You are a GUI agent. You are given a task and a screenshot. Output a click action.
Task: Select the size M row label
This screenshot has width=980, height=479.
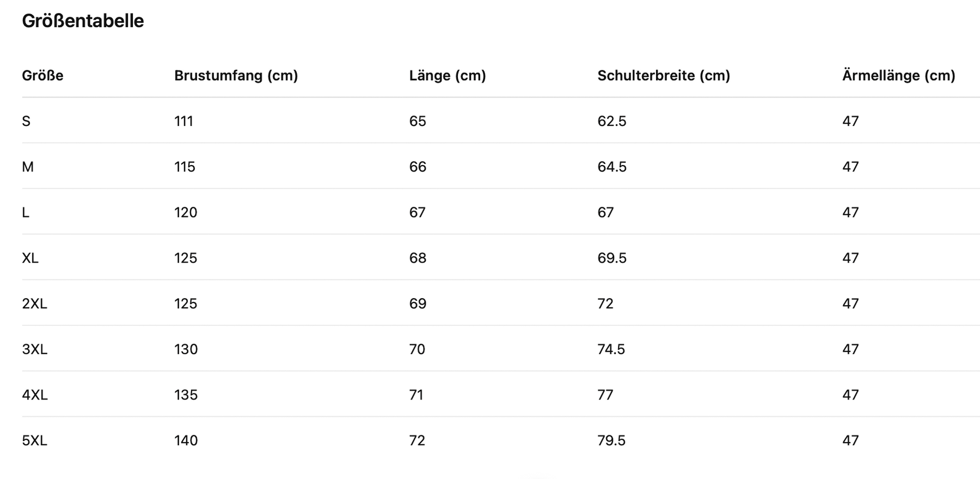click(28, 167)
